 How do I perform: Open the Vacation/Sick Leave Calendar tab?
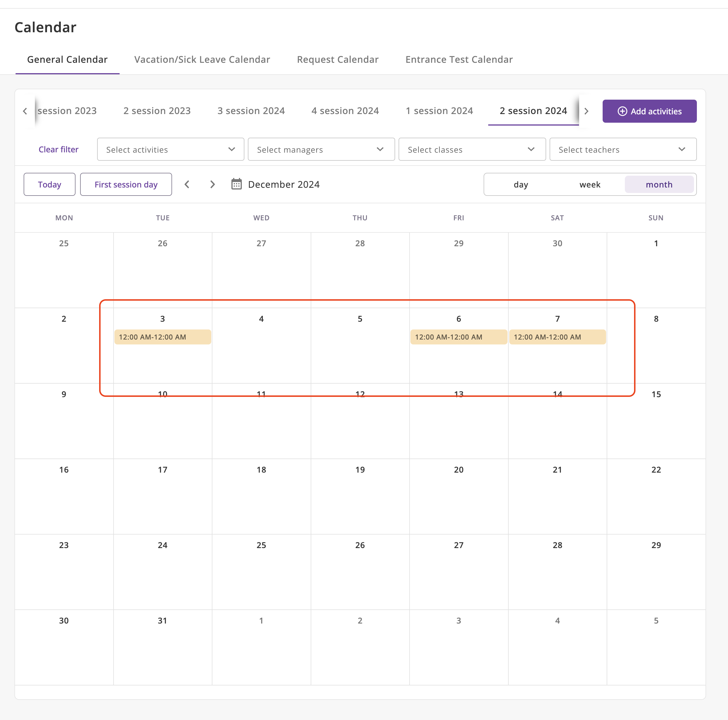coord(202,60)
